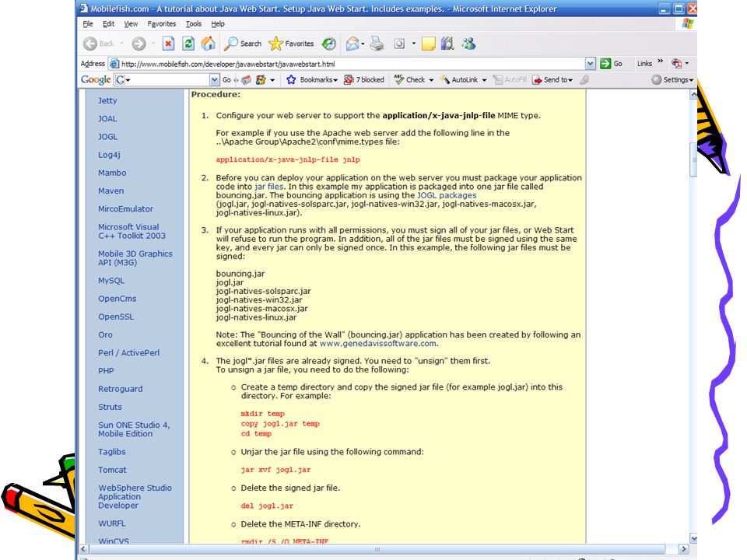Open the History icon
This screenshot has height=560, width=747.
(328, 44)
